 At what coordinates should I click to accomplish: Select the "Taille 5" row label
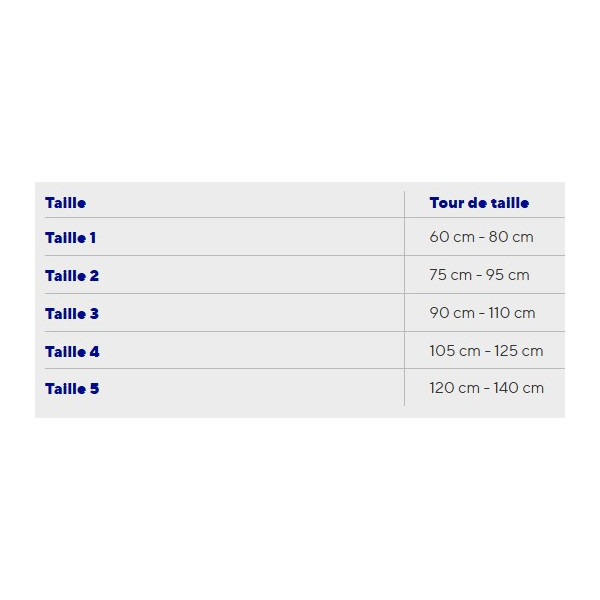pyautogui.click(x=72, y=389)
